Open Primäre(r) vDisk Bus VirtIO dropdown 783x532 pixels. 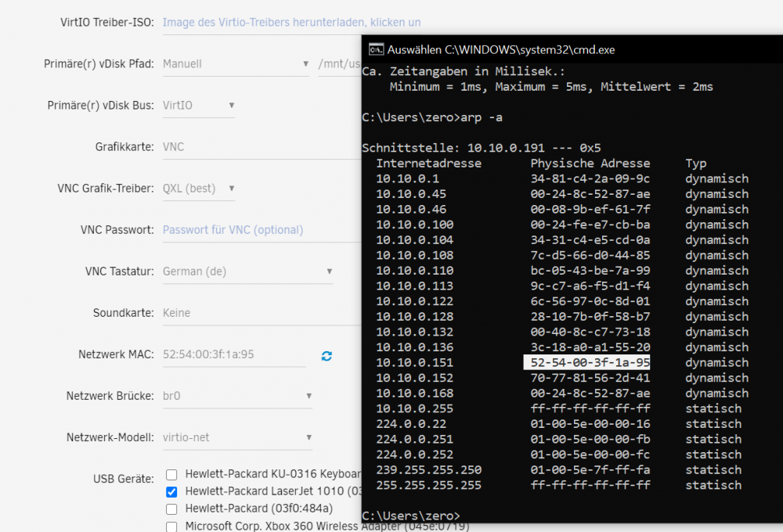point(199,106)
